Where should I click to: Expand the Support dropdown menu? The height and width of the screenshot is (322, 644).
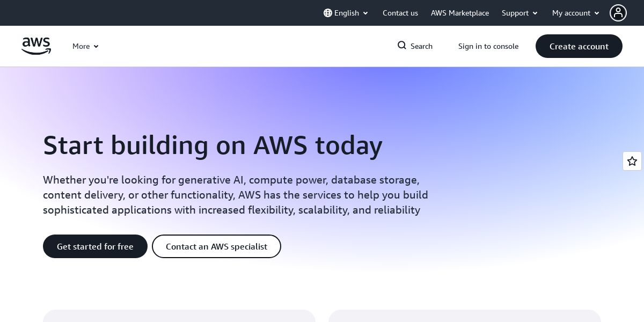519,13
